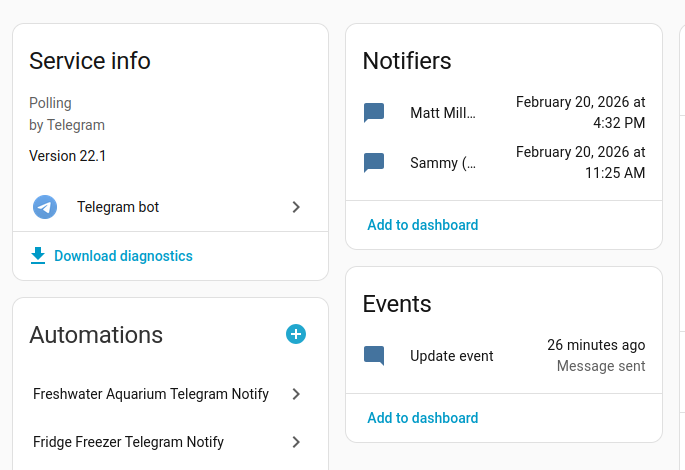This screenshot has width=685, height=470.
Task: Click the Update event message icon
Action: click(x=374, y=356)
